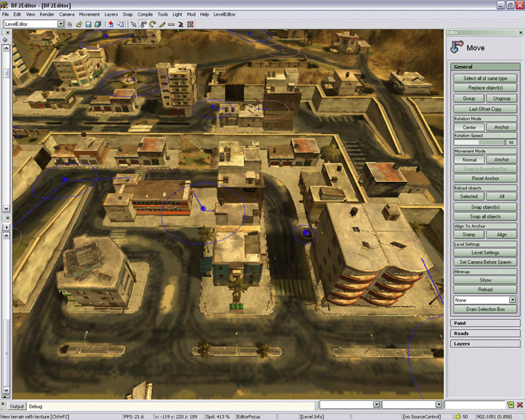Image resolution: width=525 pixels, height=420 pixels.
Task: Open the LevelEditor mode dropdown in toolbar
Action: (60, 24)
